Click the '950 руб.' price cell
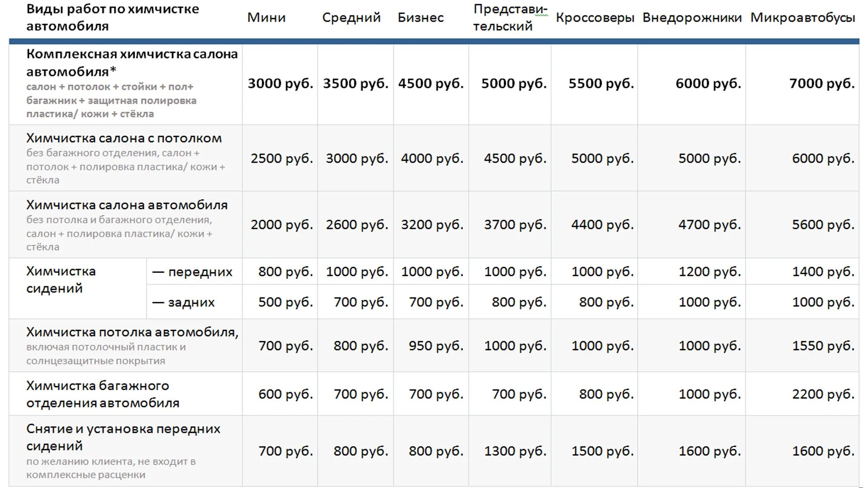The width and height of the screenshot is (868, 488). 436,346
